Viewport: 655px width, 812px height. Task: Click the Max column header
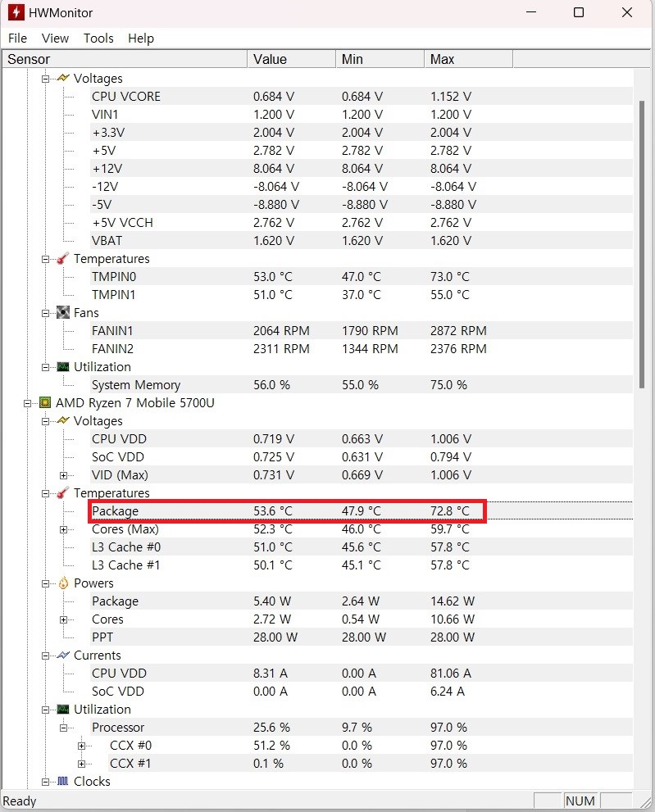tap(468, 59)
